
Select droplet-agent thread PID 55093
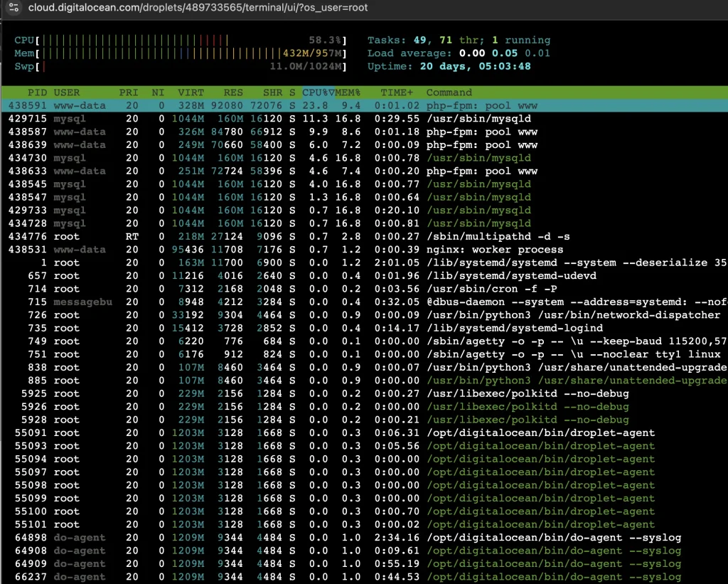click(364, 446)
